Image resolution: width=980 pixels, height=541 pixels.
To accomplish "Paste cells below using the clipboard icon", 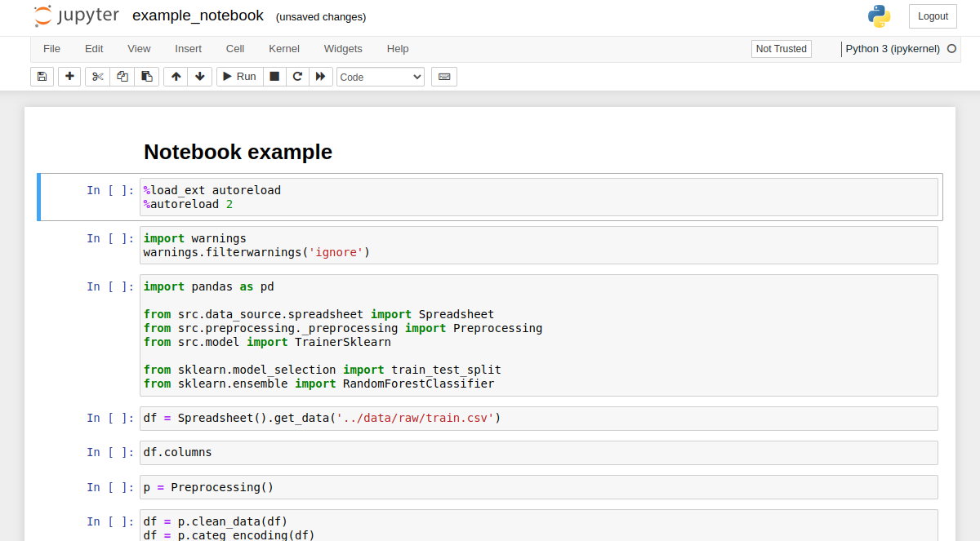I will pos(147,77).
